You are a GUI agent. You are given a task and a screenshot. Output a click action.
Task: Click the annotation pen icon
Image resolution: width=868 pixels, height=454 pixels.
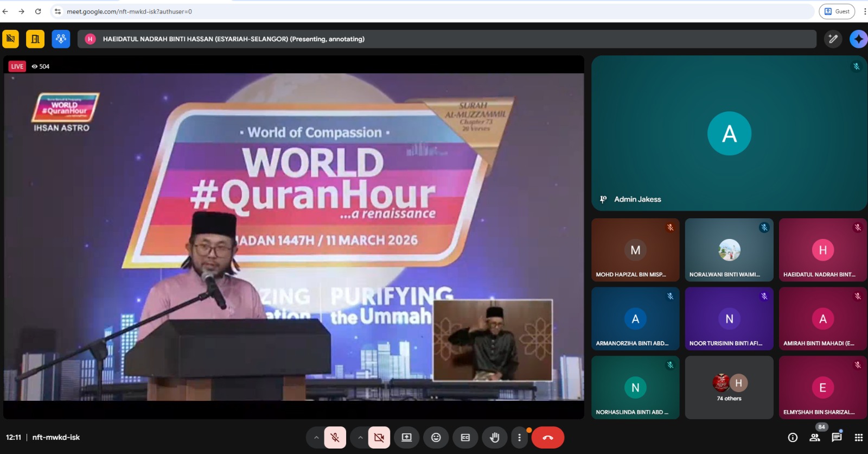[x=833, y=39]
